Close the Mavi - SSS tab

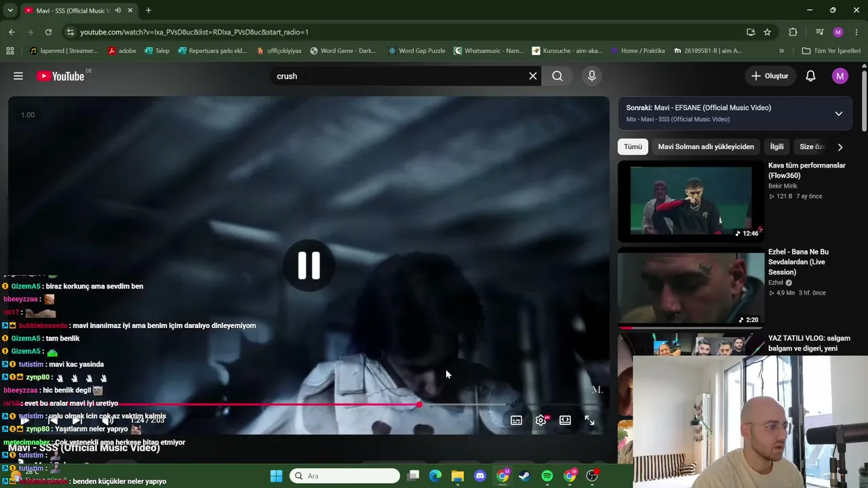click(130, 10)
